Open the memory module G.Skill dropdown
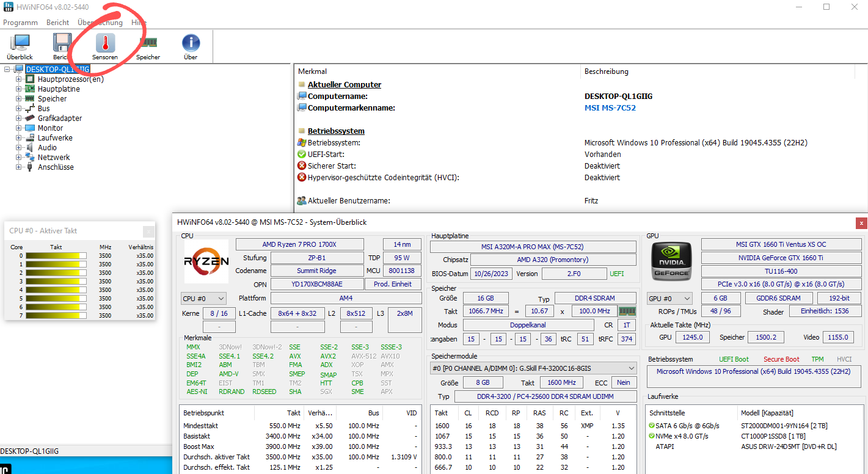Screen dimensions: 868x474 tap(534, 368)
